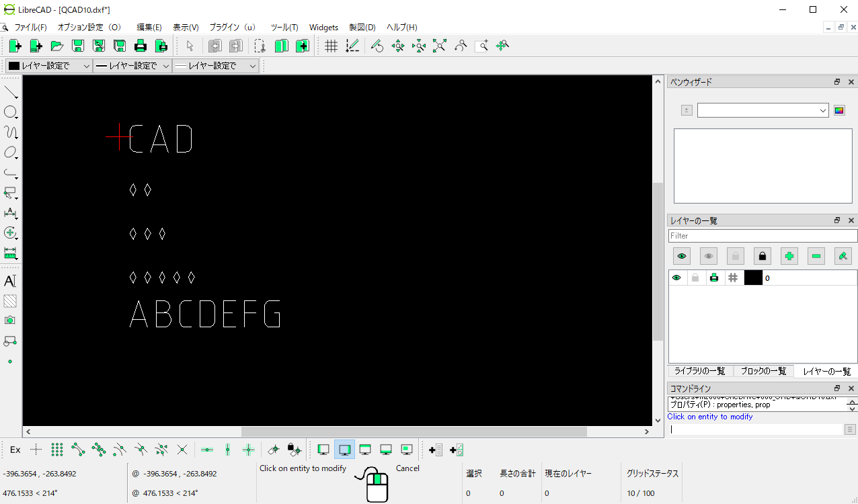
Task: Select the Hatch tool
Action: click(10, 301)
